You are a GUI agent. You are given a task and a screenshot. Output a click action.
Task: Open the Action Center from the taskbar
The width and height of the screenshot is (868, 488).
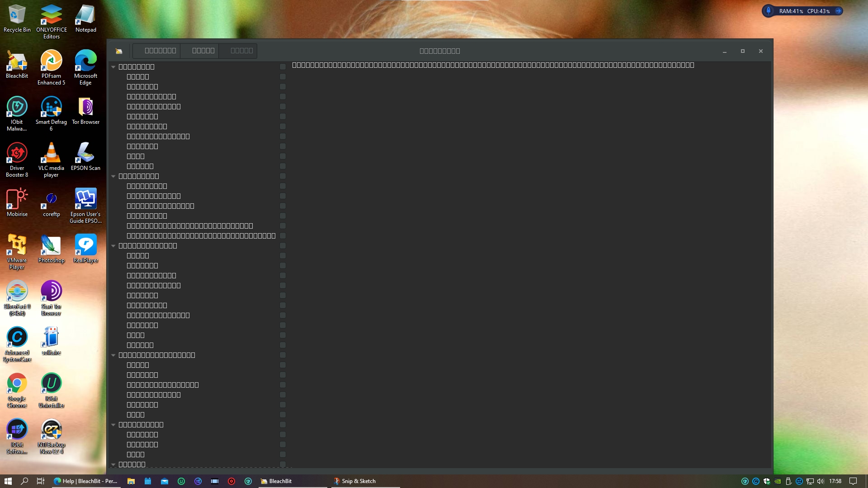[854, 481]
